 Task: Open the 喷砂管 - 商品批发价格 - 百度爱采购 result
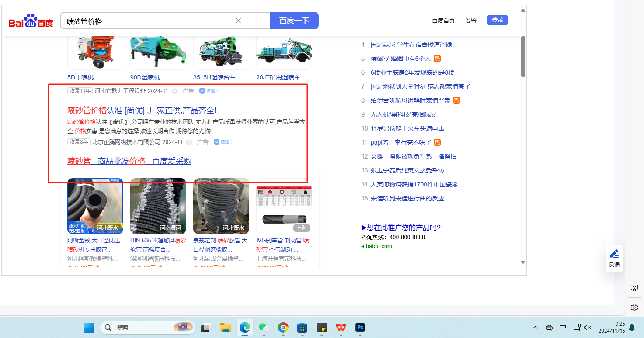click(129, 161)
